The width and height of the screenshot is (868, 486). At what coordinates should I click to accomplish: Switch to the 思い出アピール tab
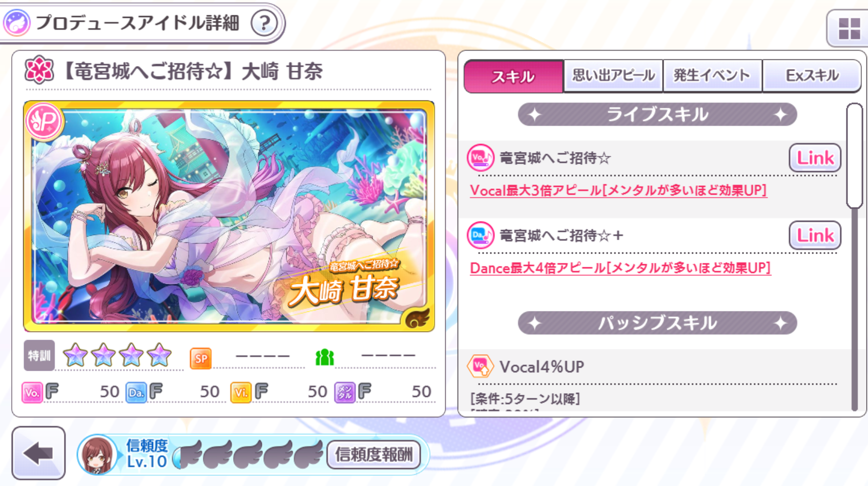tap(613, 76)
